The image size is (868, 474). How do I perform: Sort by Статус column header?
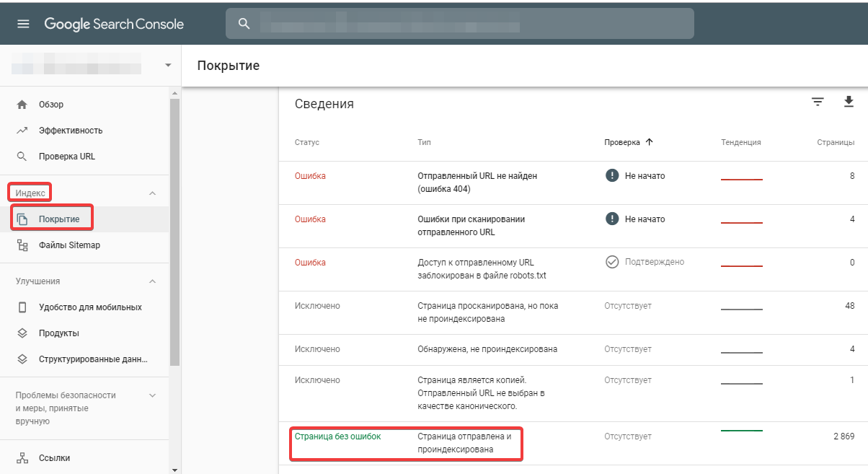pyautogui.click(x=307, y=143)
